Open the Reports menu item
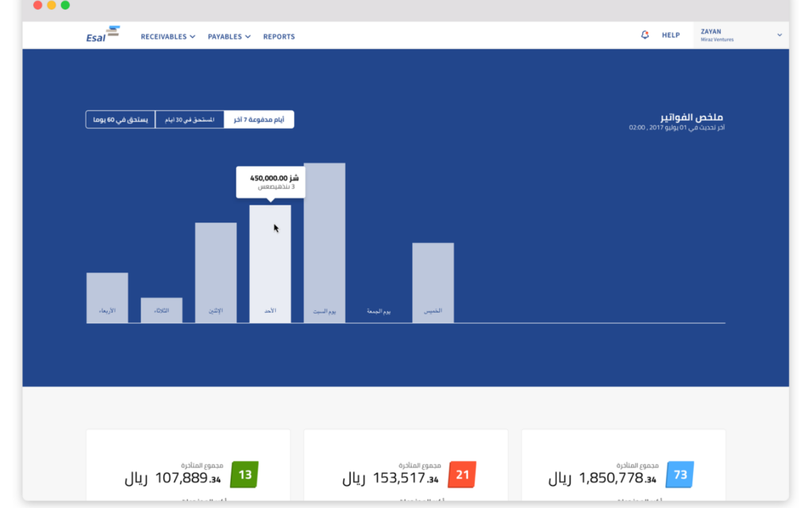This screenshot has width=812, height=508. coord(279,37)
